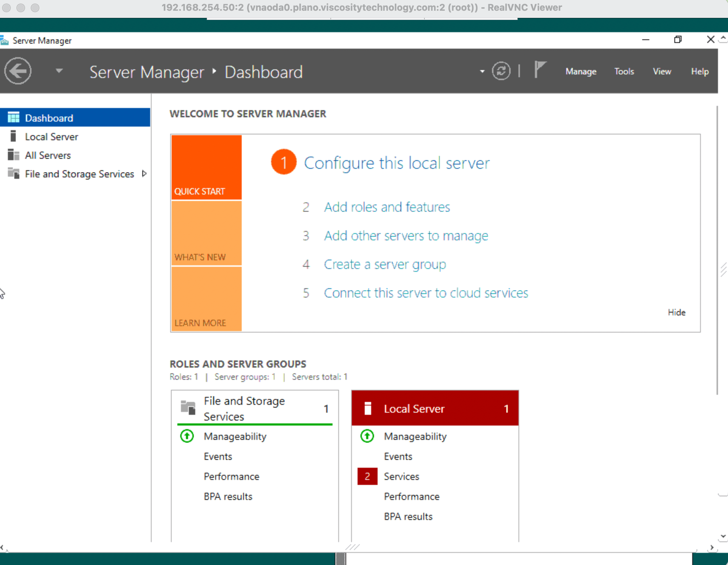Open Services in Local Server tile
Screen dimensions: 728x565
point(401,476)
